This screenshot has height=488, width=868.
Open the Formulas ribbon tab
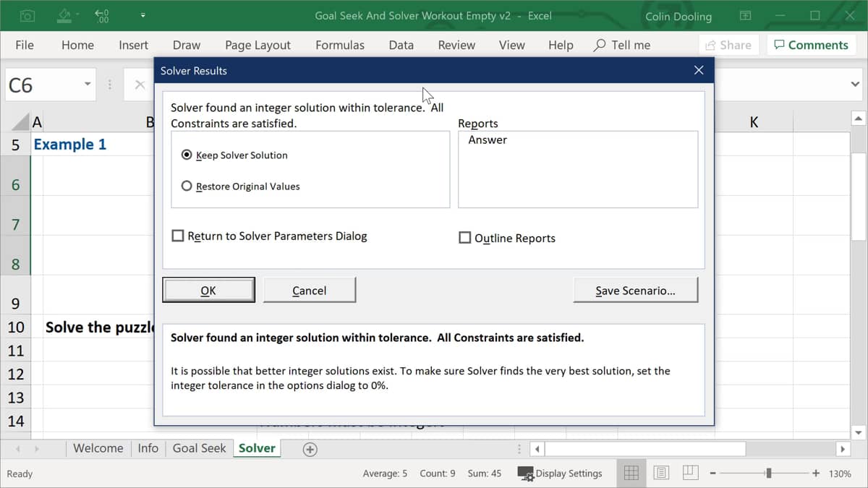coord(340,45)
